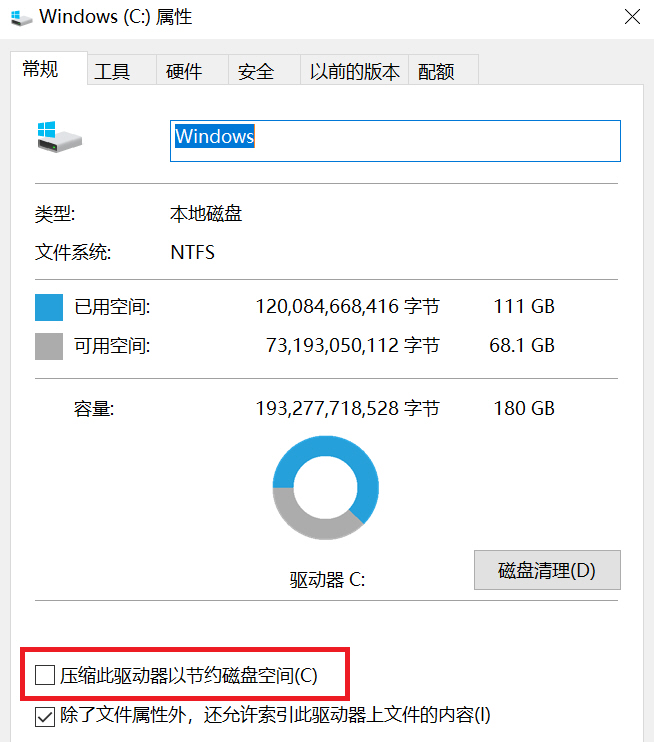Select the 常规 tab
The height and width of the screenshot is (742, 654).
(49, 69)
